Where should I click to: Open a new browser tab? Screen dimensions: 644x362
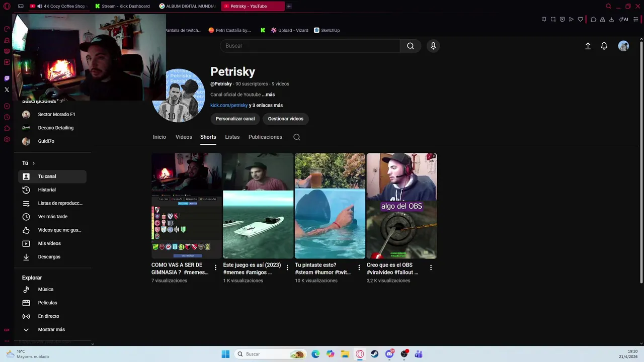(x=289, y=6)
